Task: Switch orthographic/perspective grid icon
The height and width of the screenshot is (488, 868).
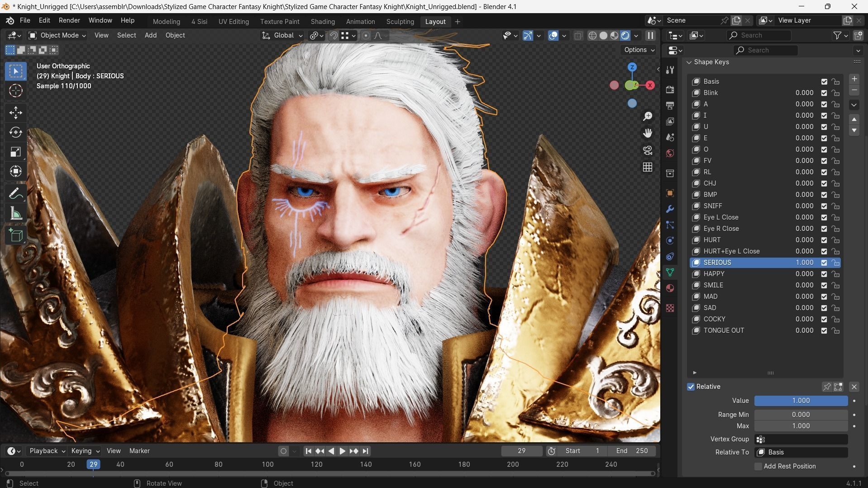Action: 648,167
